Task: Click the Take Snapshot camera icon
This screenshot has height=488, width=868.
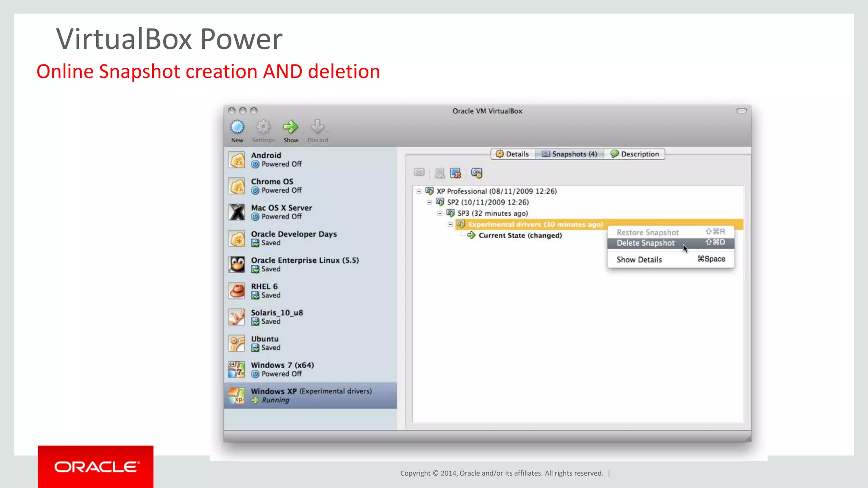Action: [419, 172]
